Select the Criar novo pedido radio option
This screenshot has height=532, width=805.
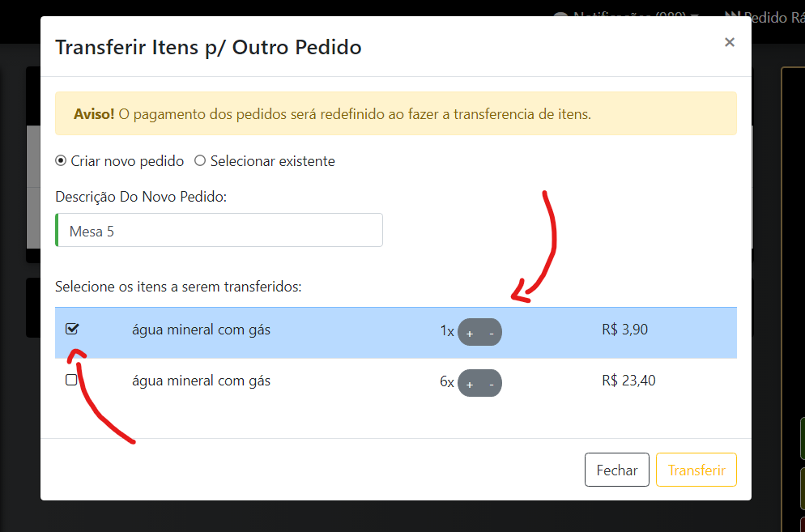coord(61,161)
